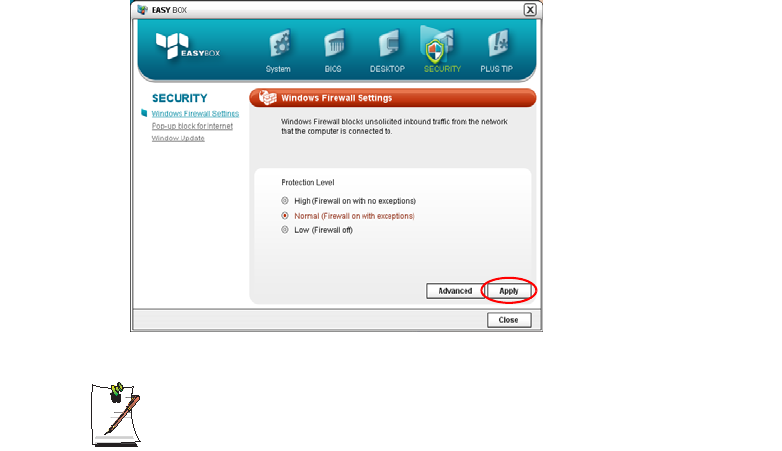
Task: Click the EasyBox title bar app icon
Action: 143,9
